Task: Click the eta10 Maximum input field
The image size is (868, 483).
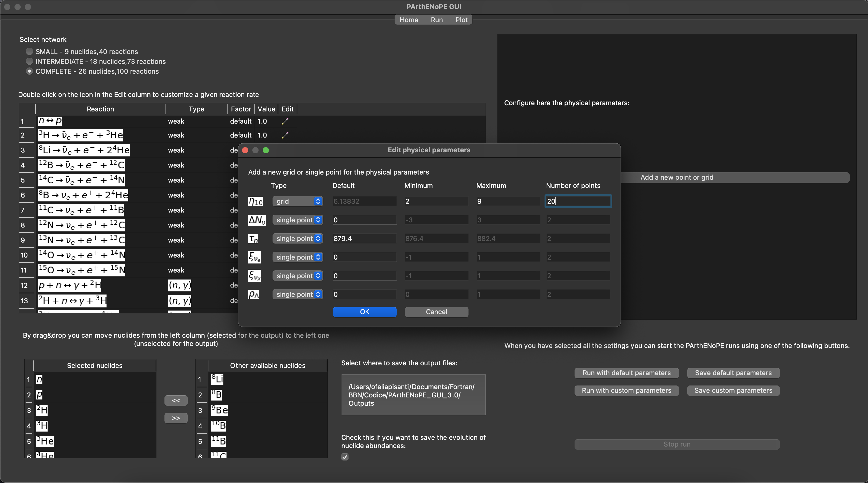Action: click(x=508, y=201)
